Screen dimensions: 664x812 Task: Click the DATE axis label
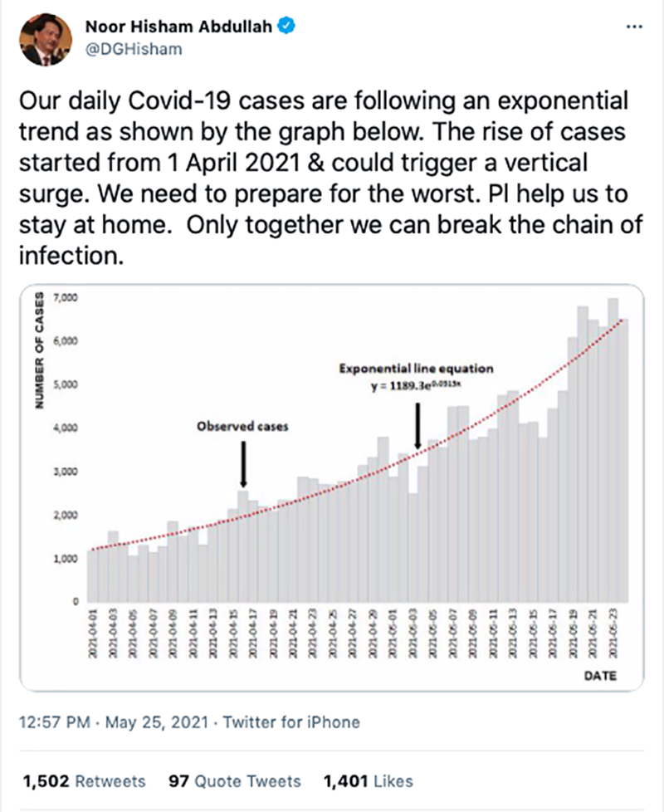click(x=599, y=676)
